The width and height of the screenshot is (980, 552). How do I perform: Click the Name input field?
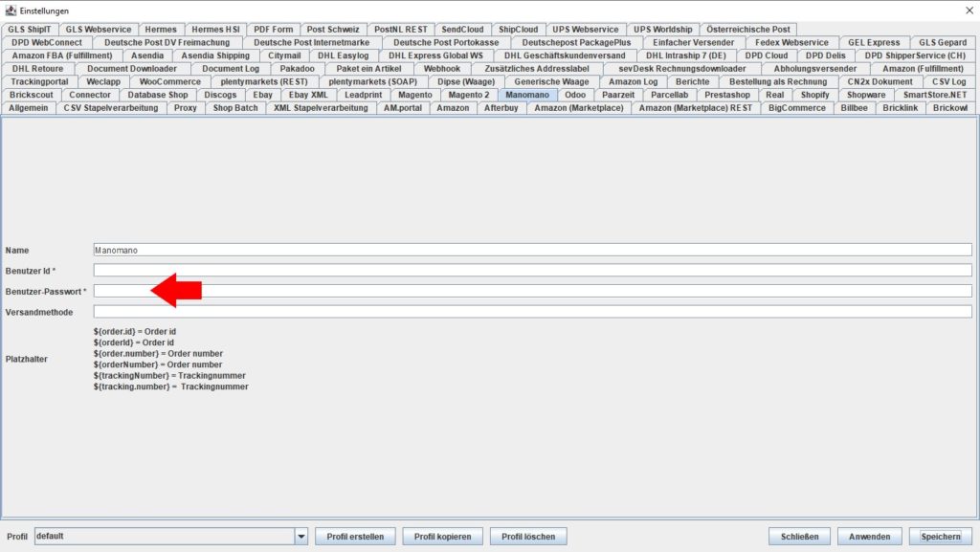coord(532,250)
